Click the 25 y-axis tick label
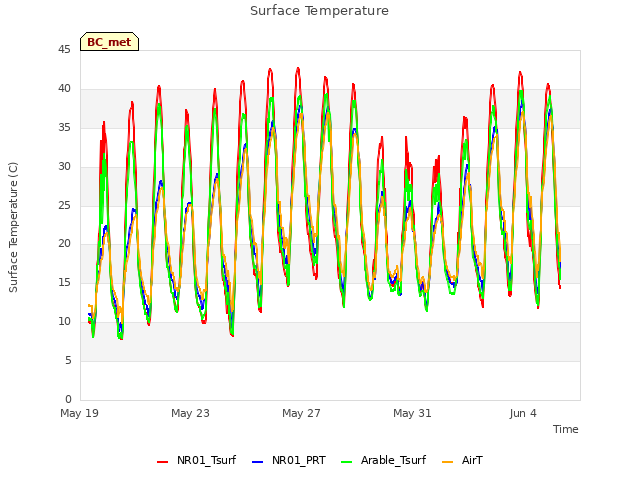Image resolution: width=640 pixels, height=480 pixels. (64, 205)
